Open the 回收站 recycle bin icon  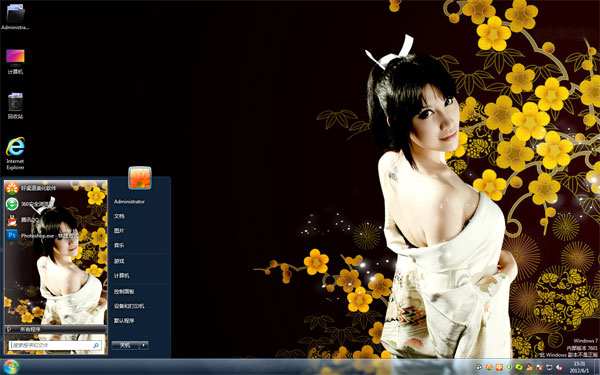(15, 106)
